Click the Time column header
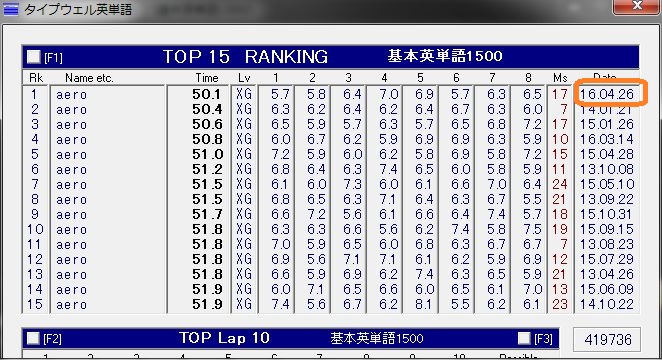The image size is (662, 360). pyautogui.click(x=207, y=78)
